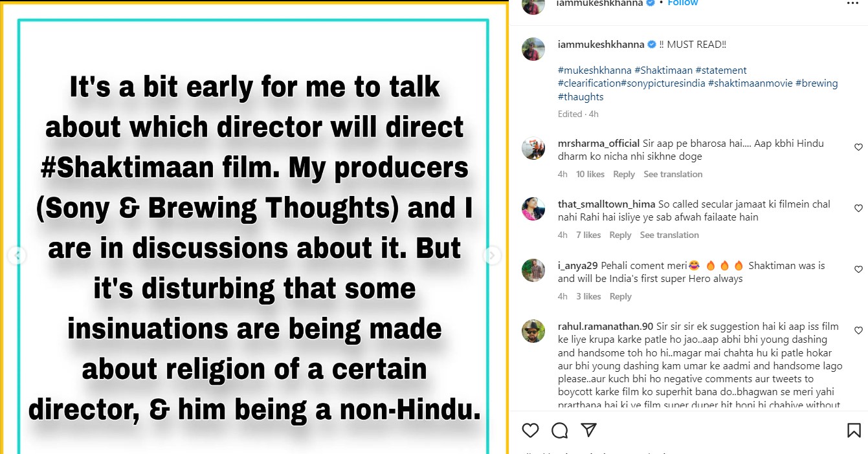Screen dimensions: 868x454
Task: See translation of mrsharma_official's comment
Action: tap(673, 174)
